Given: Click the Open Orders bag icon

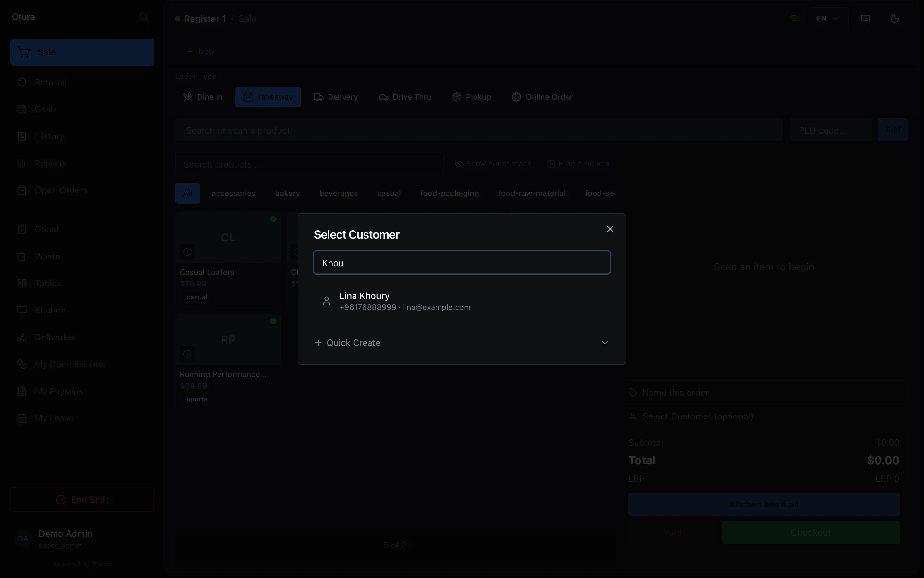Looking at the screenshot, I should point(22,190).
